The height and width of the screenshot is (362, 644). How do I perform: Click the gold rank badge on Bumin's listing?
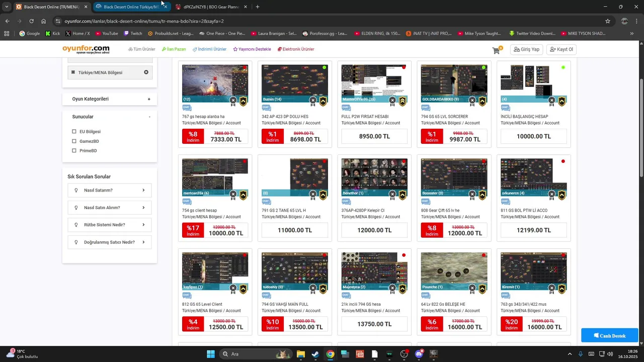point(323,101)
